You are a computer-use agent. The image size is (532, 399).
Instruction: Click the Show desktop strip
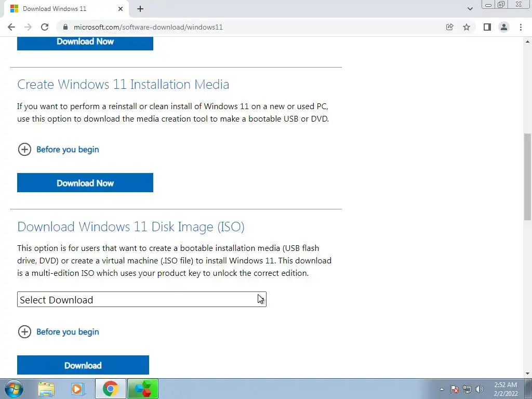coord(528,389)
